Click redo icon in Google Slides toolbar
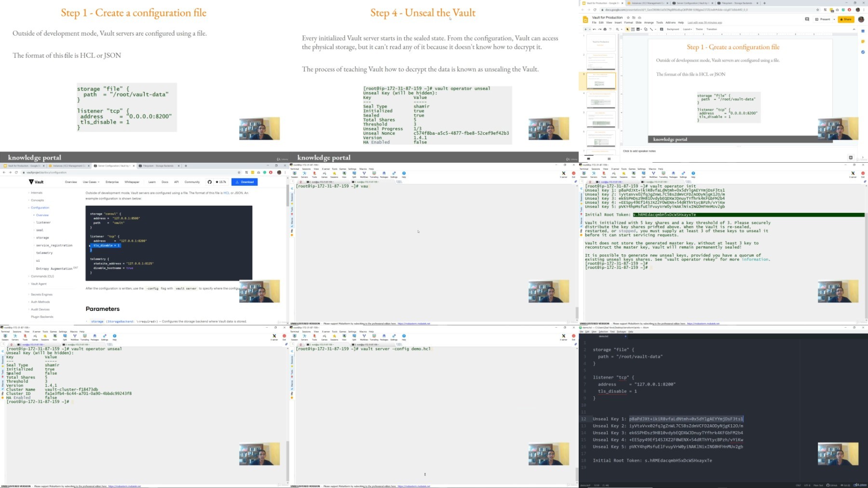Image resolution: width=868 pixels, height=488 pixels. [599, 29]
